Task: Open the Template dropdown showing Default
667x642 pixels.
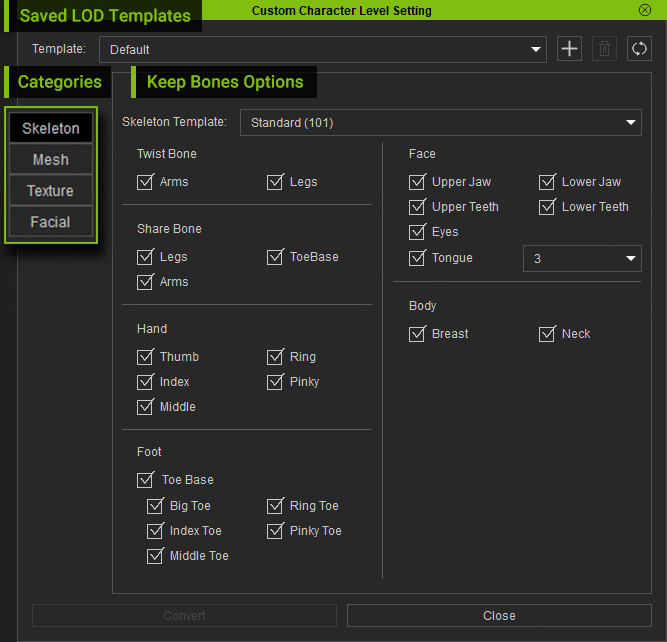Action: tap(322, 49)
